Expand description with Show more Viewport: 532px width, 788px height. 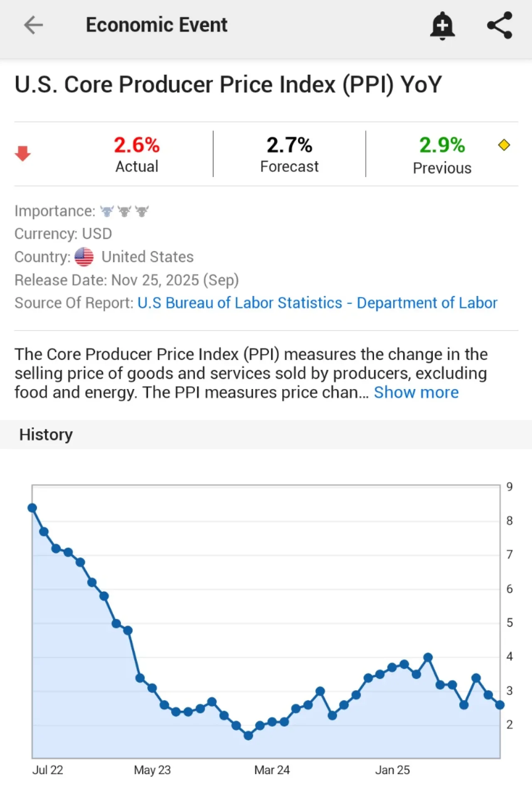416,392
